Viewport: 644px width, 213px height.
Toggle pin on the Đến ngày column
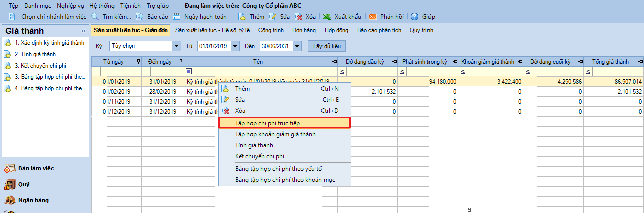(180, 62)
